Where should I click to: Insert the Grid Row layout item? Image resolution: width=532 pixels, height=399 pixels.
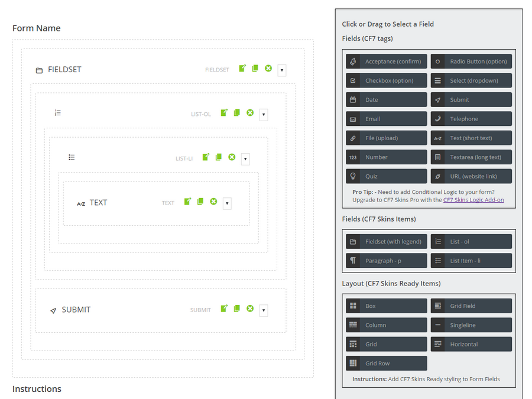point(387,364)
